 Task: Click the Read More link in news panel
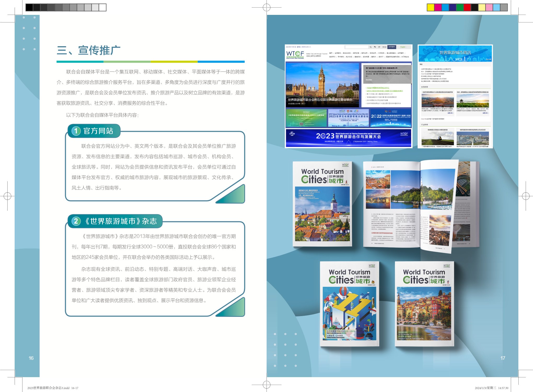click(369, 80)
